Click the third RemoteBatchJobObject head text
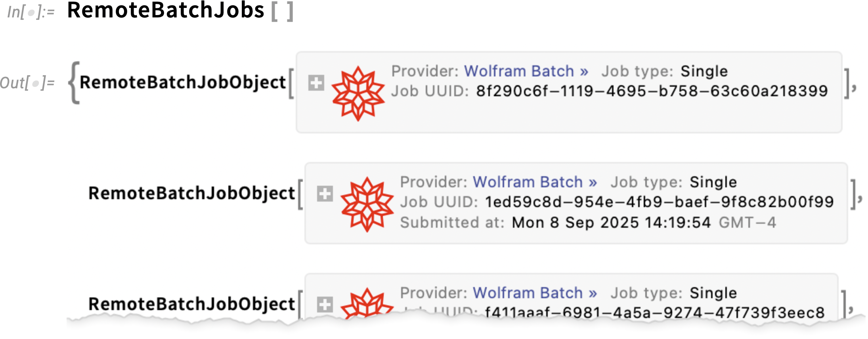Screen dimensions: 868x339 (191, 304)
